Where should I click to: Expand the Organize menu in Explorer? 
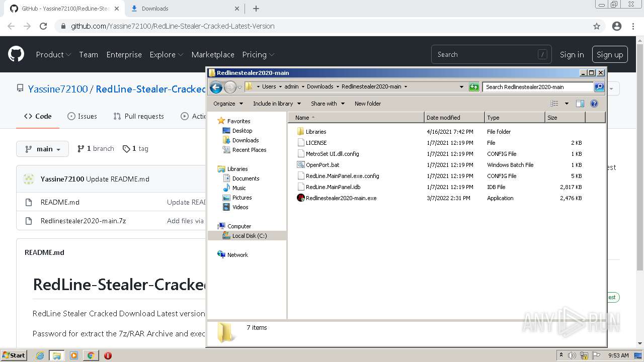point(228,104)
